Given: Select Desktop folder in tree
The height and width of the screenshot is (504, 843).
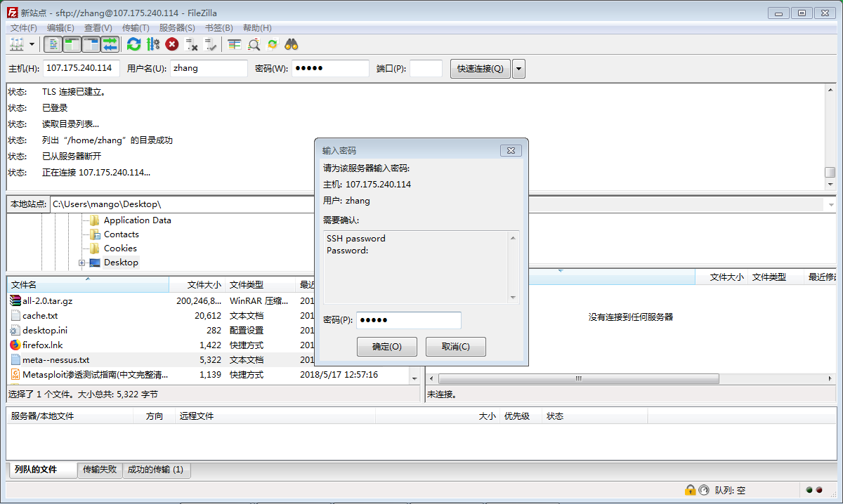Looking at the screenshot, I should tap(121, 263).
